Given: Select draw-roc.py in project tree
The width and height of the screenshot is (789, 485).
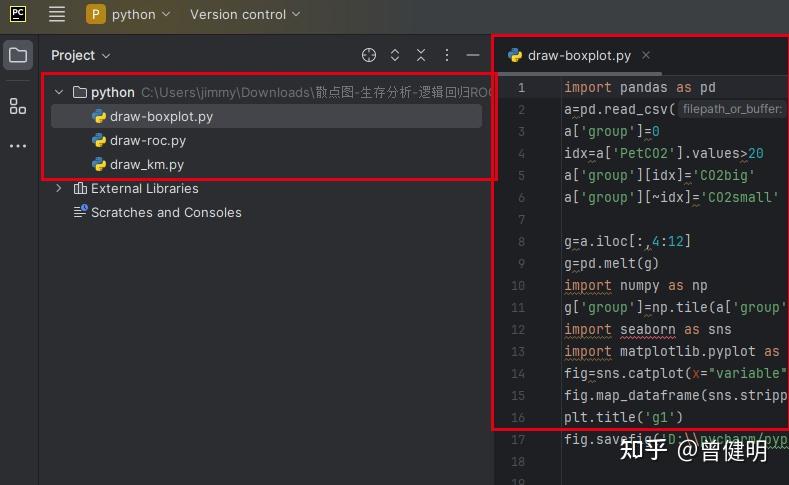Looking at the screenshot, I should [x=148, y=140].
